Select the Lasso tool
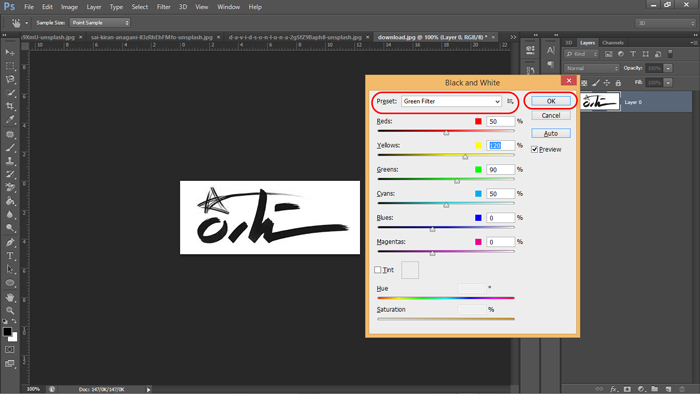The width and height of the screenshot is (700, 394). 10,79
